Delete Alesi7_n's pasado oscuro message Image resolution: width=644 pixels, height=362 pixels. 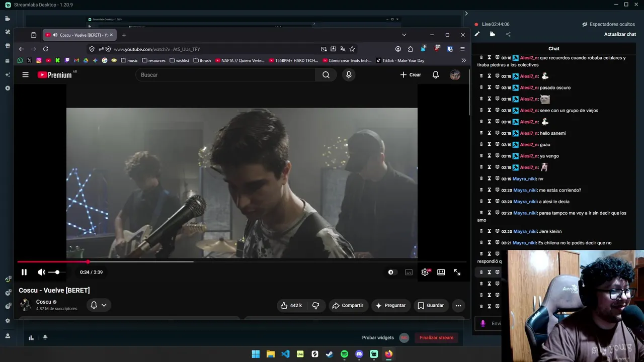click(481, 87)
